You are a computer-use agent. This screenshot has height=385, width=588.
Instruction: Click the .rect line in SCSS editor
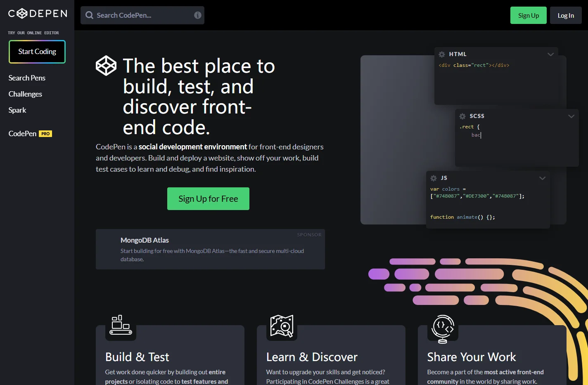[x=469, y=127]
